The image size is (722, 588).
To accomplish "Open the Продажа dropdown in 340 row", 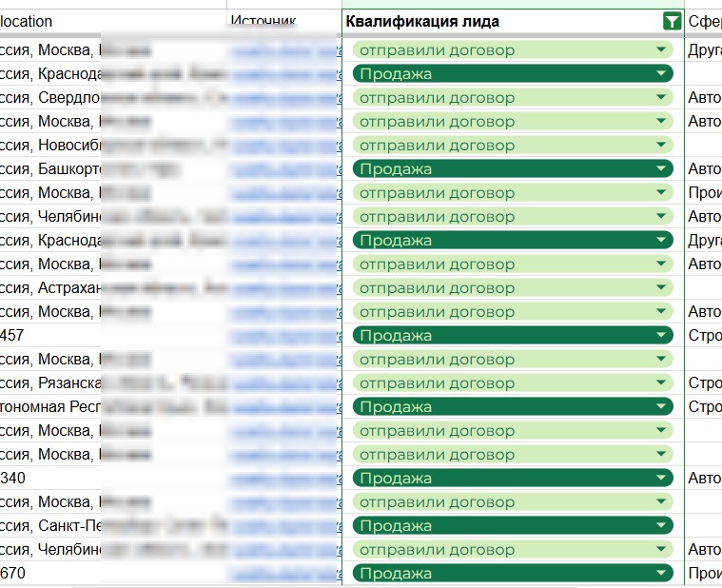I will 661,479.
